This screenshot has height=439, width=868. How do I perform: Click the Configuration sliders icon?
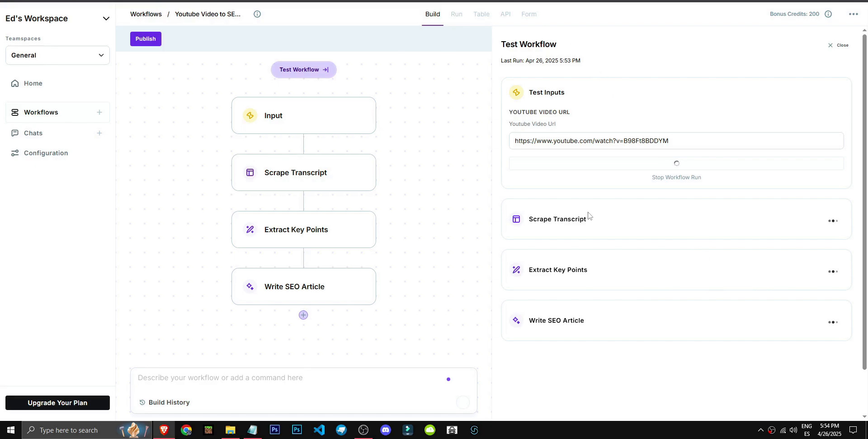(15, 153)
